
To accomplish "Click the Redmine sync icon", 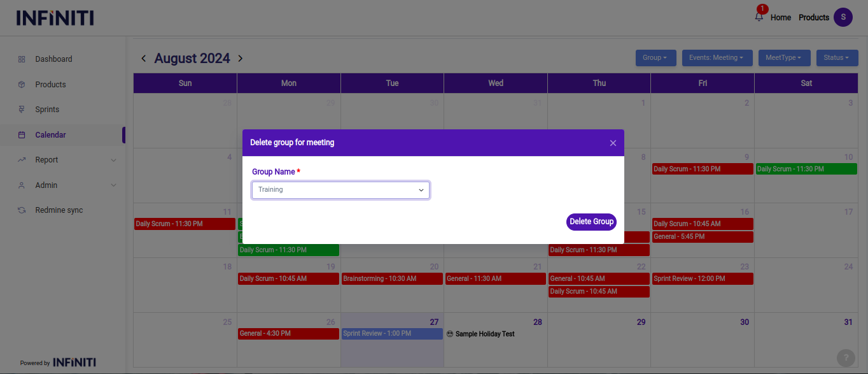I will pos(22,210).
